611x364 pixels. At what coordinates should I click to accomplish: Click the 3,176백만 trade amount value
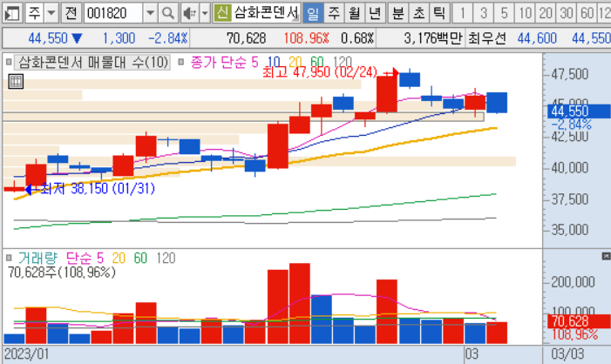(x=433, y=38)
